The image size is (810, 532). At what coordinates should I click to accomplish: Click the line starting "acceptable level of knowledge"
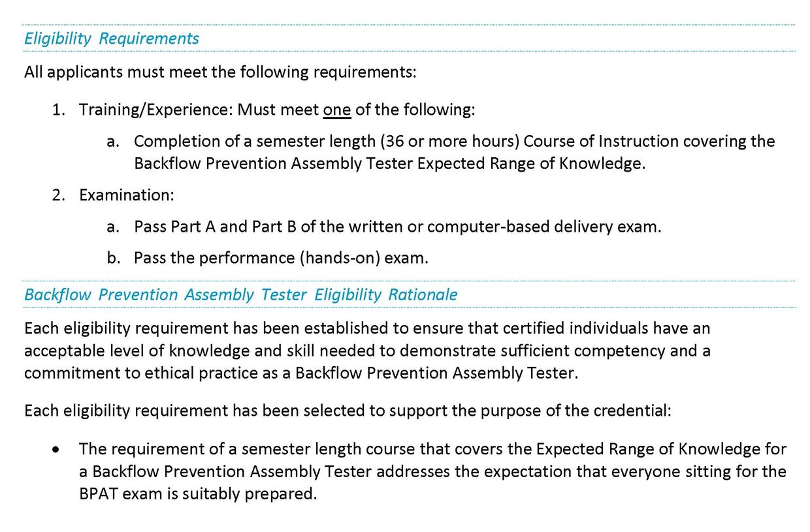(366, 351)
